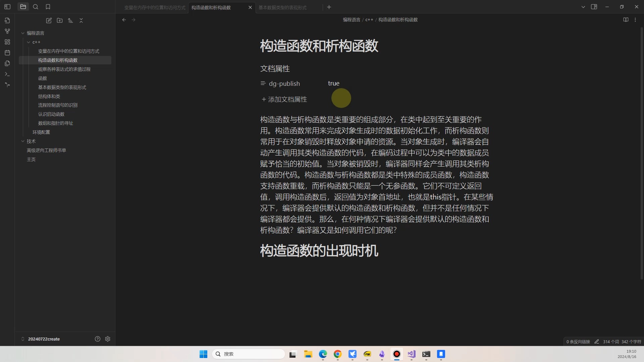Click the note title 构造函数和析构函数
This screenshot has width=644, height=362.
click(319, 46)
